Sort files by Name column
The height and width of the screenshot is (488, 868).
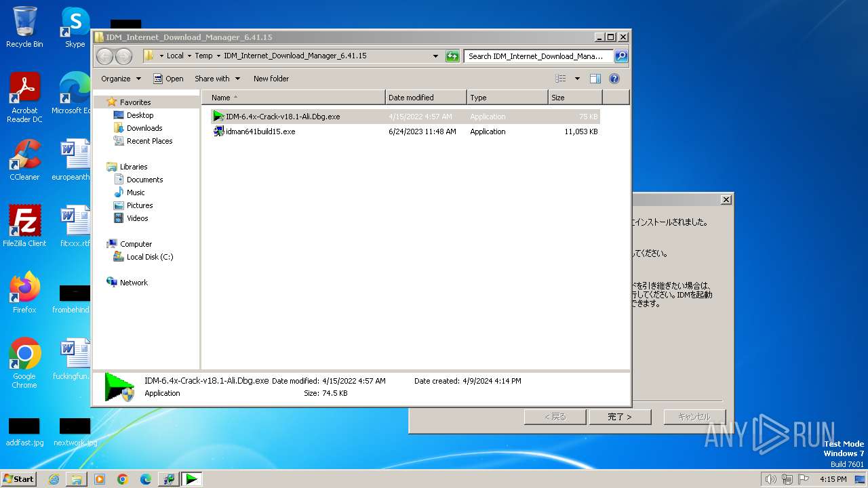click(x=294, y=98)
